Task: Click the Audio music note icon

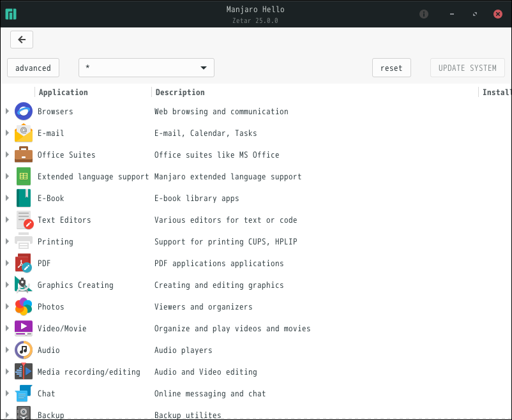Action: 24,350
